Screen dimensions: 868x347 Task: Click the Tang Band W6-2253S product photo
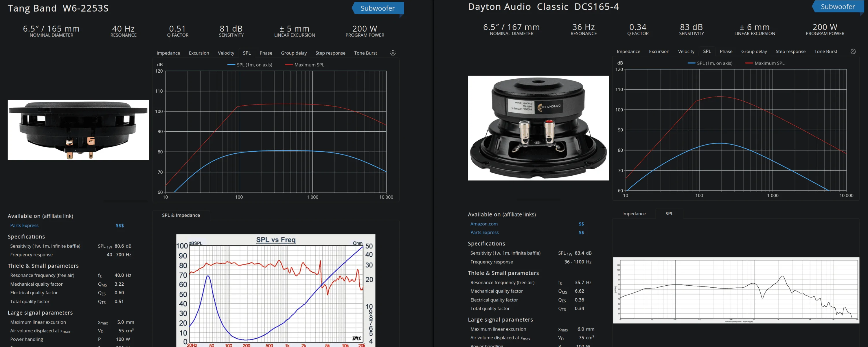(x=78, y=130)
